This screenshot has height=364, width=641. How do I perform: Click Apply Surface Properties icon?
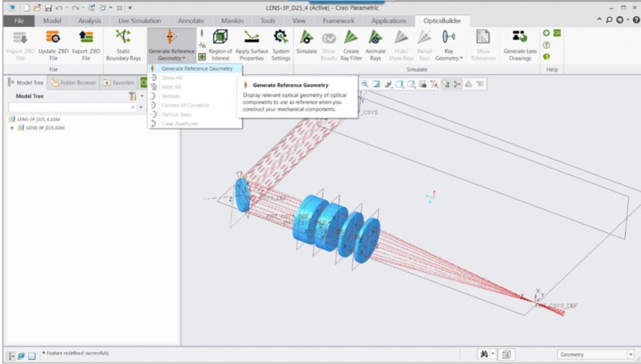pos(251,38)
